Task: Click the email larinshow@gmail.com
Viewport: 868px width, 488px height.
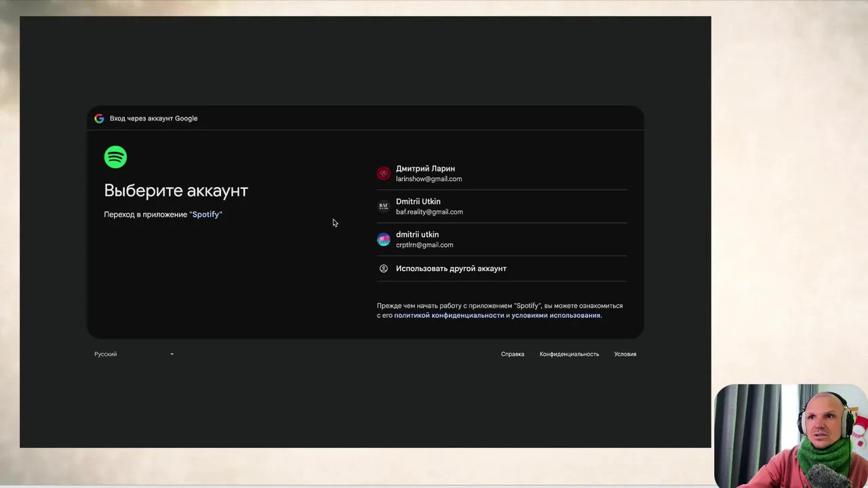Action: tap(429, 179)
